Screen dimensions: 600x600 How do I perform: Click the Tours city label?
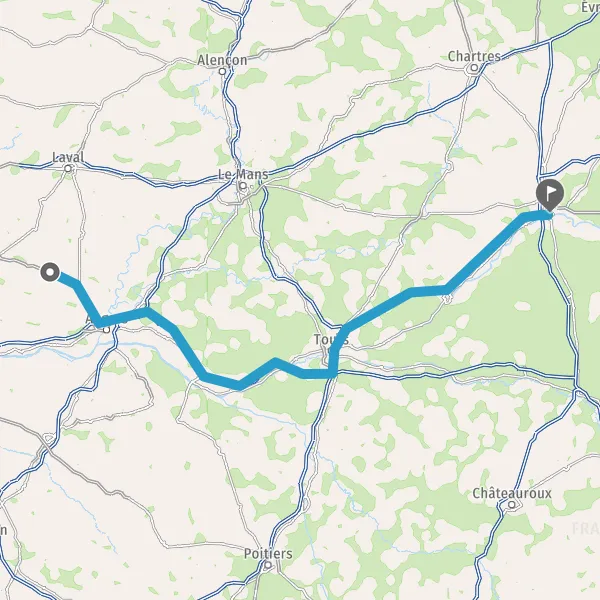pyautogui.click(x=331, y=339)
